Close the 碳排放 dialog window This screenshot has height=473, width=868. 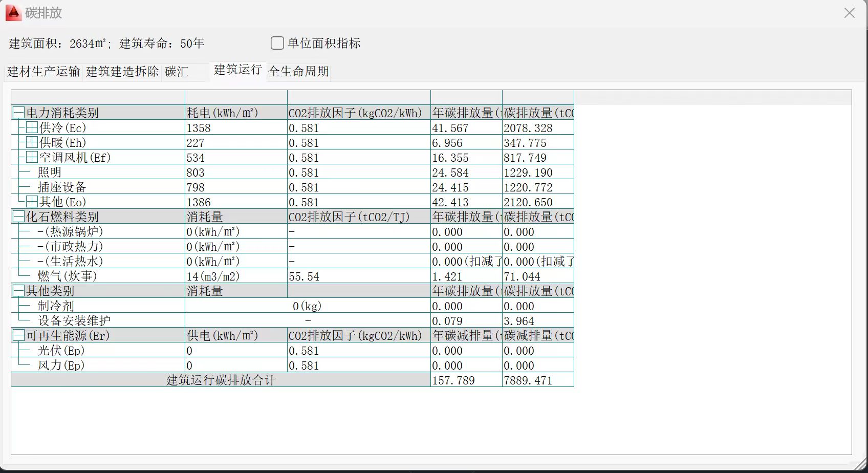849,13
